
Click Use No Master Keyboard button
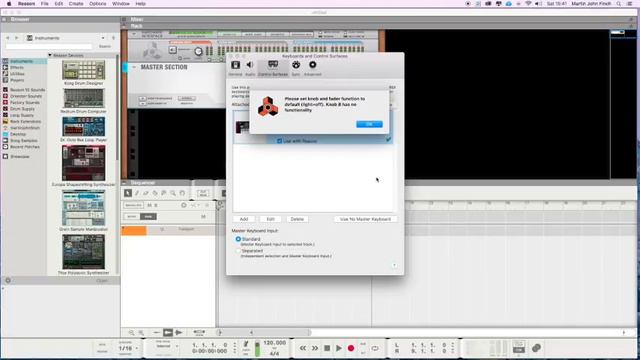(365, 219)
